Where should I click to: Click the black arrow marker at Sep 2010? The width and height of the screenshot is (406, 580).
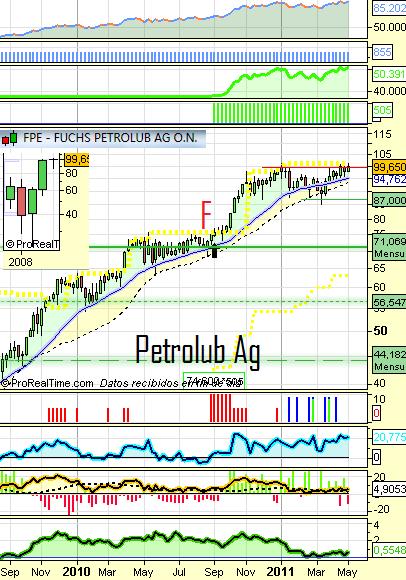click(214, 251)
